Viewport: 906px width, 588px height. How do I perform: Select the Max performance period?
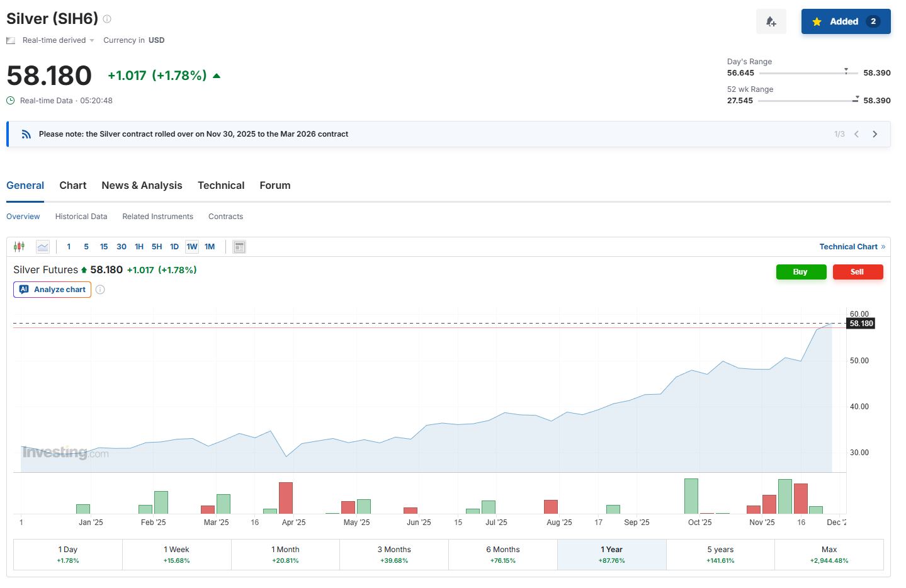pyautogui.click(x=829, y=555)
